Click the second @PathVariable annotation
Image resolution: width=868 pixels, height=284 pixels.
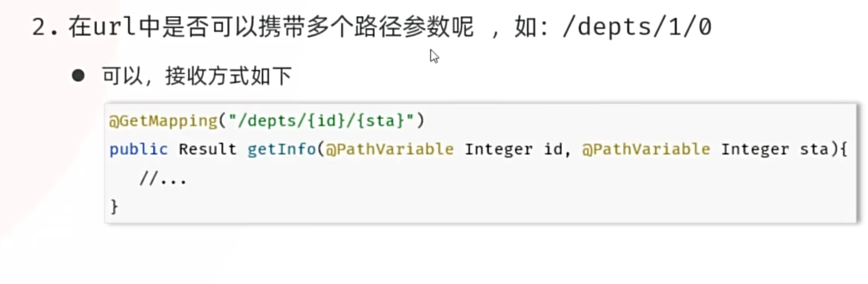tap(646, 150)
